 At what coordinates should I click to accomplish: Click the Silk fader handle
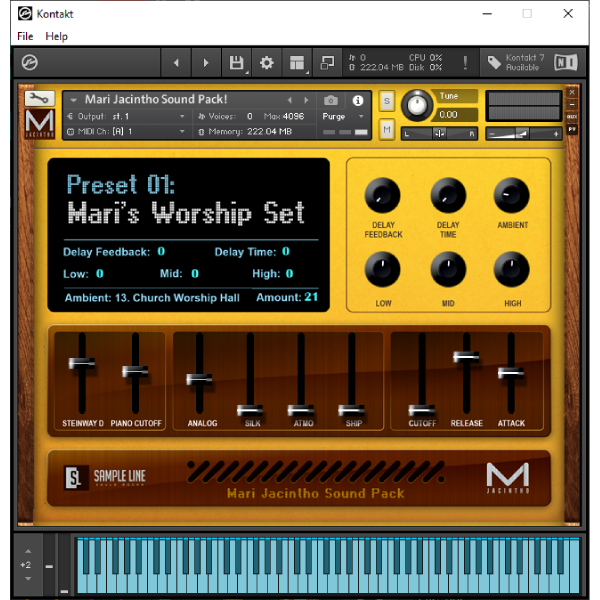point(250,411)
